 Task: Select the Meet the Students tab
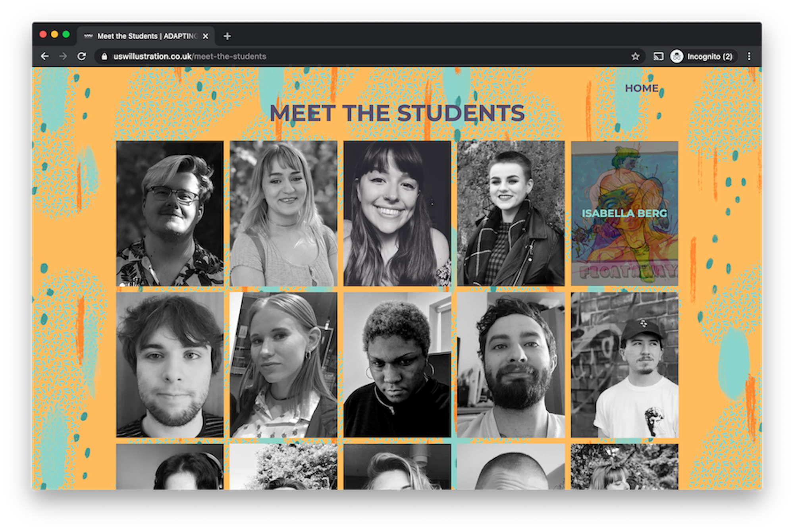[x=146, y=36]
